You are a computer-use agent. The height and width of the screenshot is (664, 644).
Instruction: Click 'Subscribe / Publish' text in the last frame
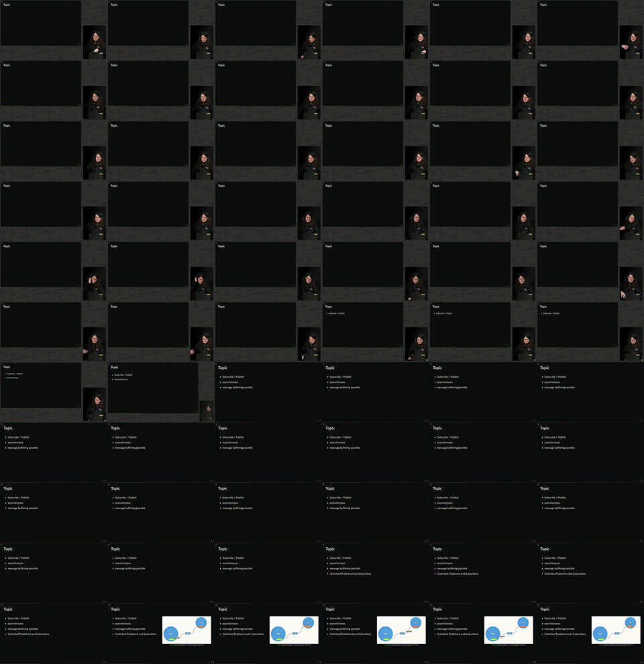click(x=555, y=618)
